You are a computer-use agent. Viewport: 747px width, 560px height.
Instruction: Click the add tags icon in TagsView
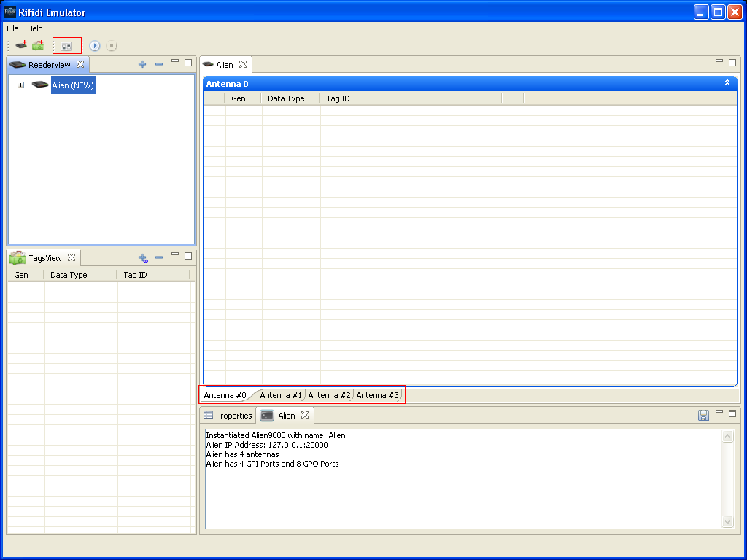142,257
